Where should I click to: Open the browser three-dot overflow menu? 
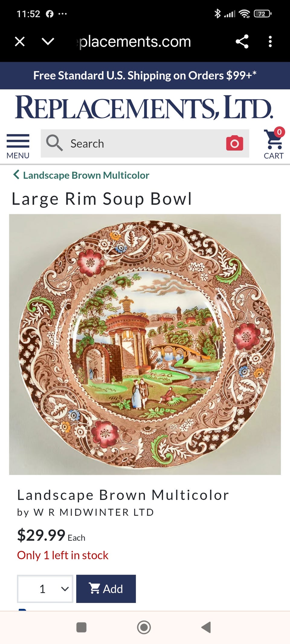[270, 41]
